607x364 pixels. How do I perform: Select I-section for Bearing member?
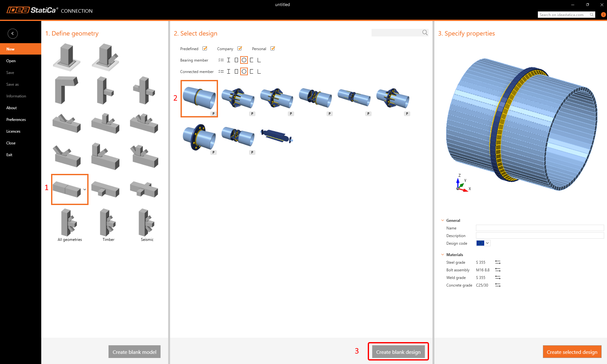point(228,60)
